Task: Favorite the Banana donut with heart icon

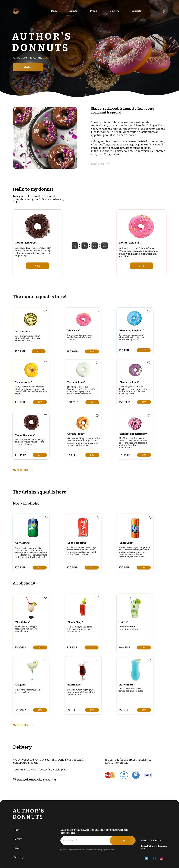Action: 45,311
